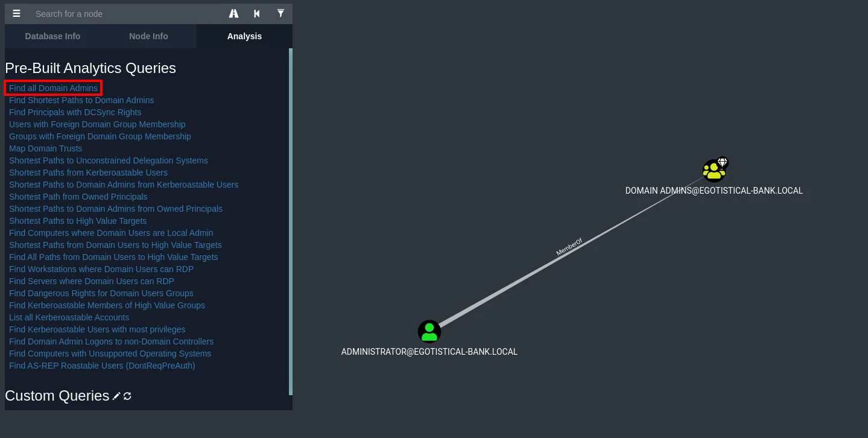Click the MemberOf edge label
868x438 pixels.
[x=569, y=247]
